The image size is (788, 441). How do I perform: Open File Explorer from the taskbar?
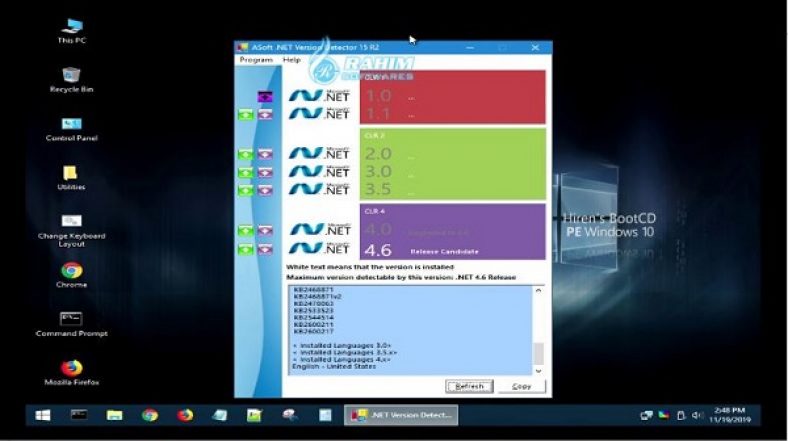tap(115, 415)
